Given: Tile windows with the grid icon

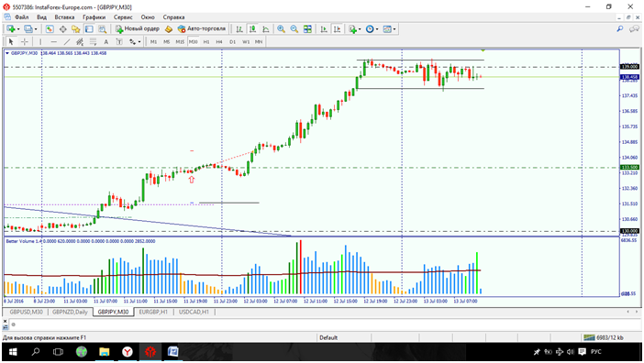Looking at the screenshot, I should [307, 28].
